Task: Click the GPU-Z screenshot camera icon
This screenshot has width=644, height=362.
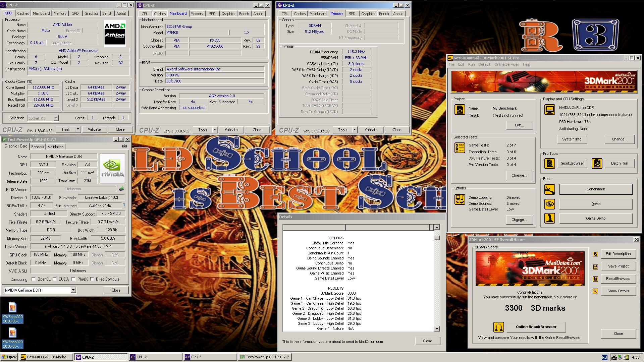Action: (x=124, y=146)
